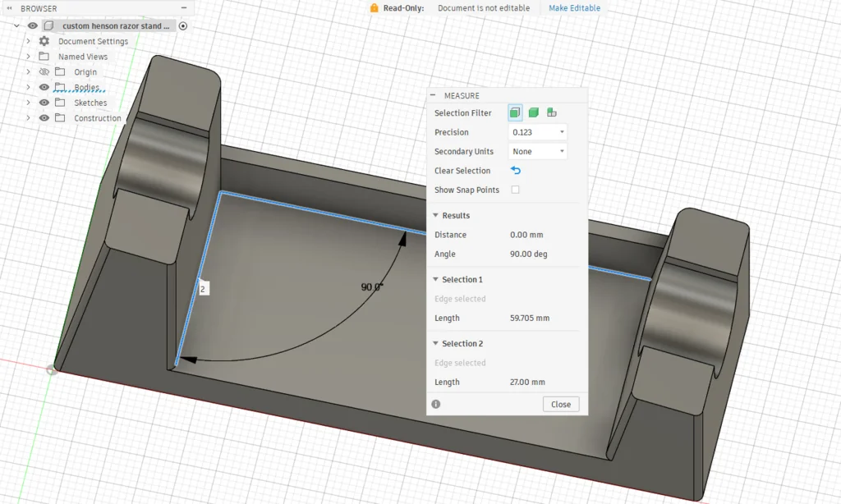The height and width of the screenshot is (504, 841).
Task: Collapse the Browser panel with double-arrow icon
Action: 11,8
